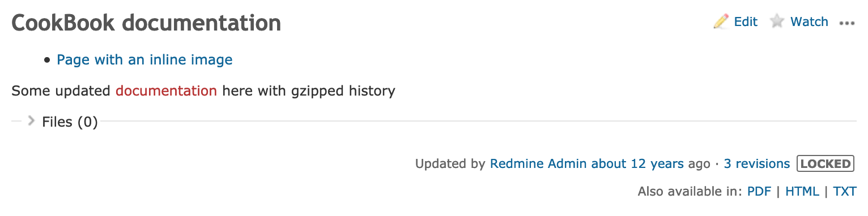
Task: Click the pencil icon beside Edit
Action: (x=721, y=22)
